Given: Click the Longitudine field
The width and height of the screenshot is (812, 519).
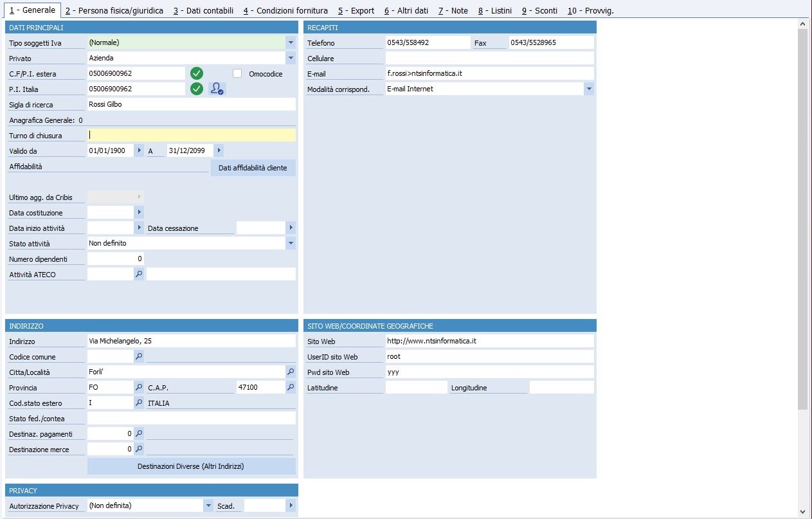Looking at the screenshot, I should tap(562, 387).
